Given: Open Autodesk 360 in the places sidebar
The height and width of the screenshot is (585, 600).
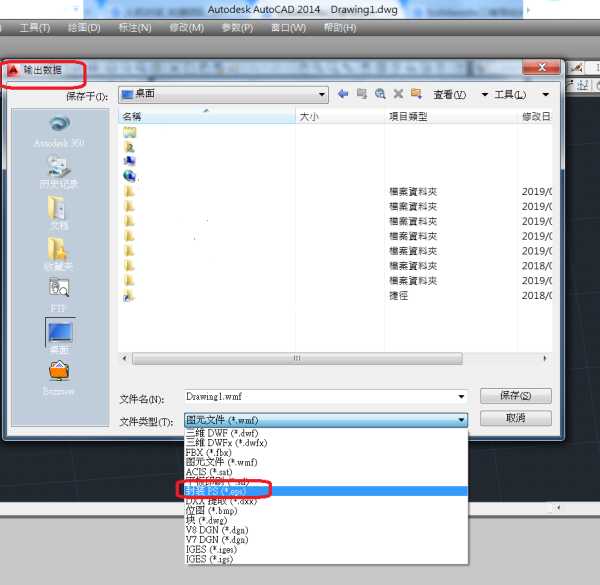Looking at the screenshot, I should tap(58, 127).
